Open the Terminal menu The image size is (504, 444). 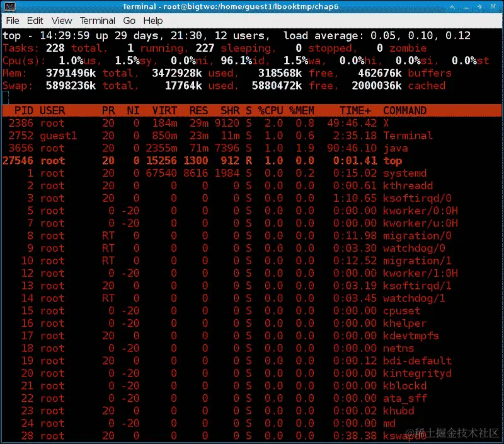coord(98,21)
